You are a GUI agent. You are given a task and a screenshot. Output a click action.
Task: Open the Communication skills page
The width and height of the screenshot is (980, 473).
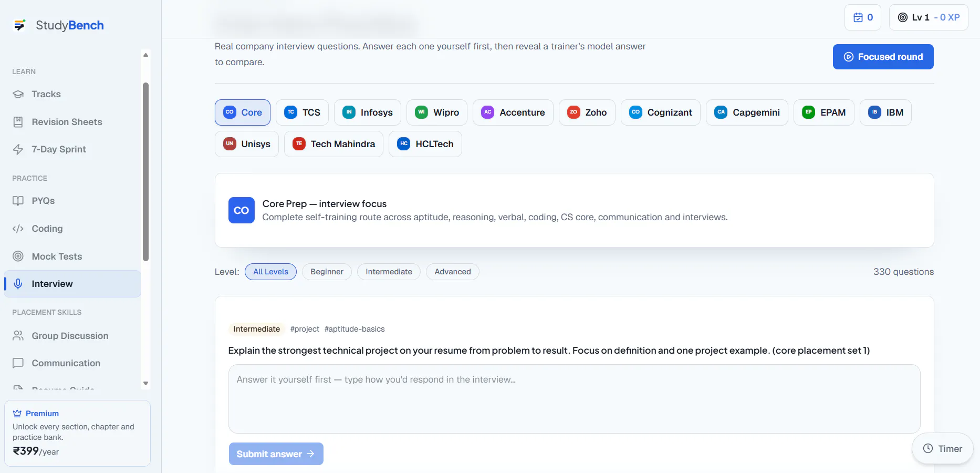click(x=72, y=363)
